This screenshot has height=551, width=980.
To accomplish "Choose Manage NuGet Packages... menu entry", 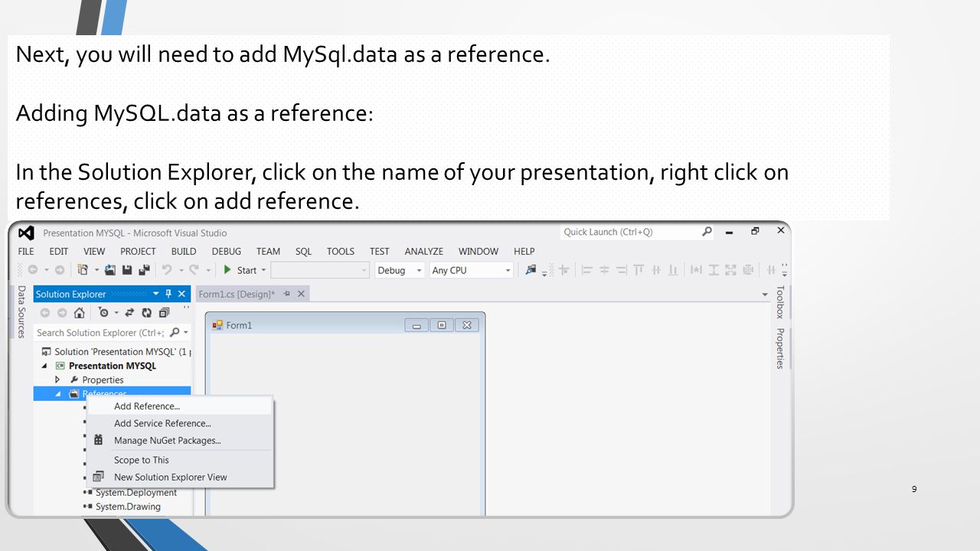I will pos(180,440).
